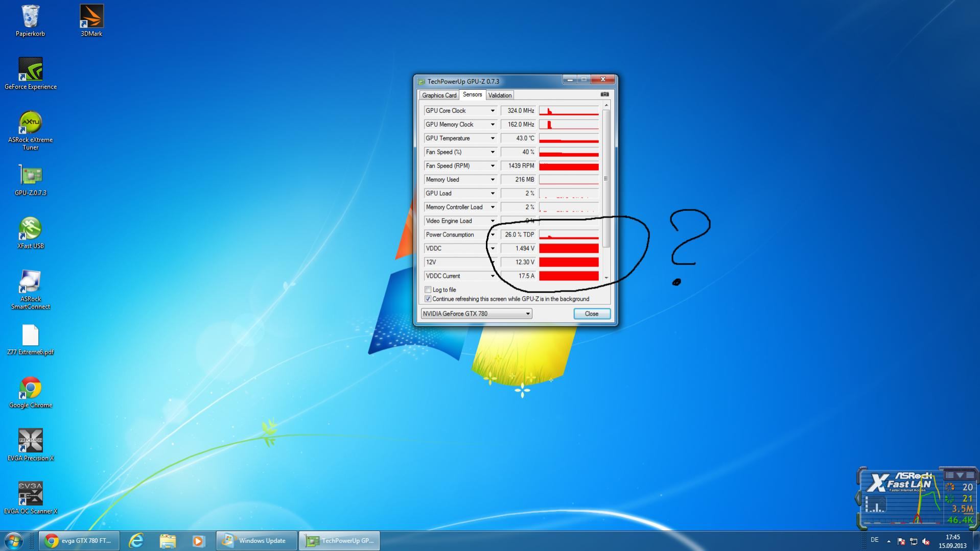
Task: Expand the GPU Load sensor dropdown
Action: [493, 193]
